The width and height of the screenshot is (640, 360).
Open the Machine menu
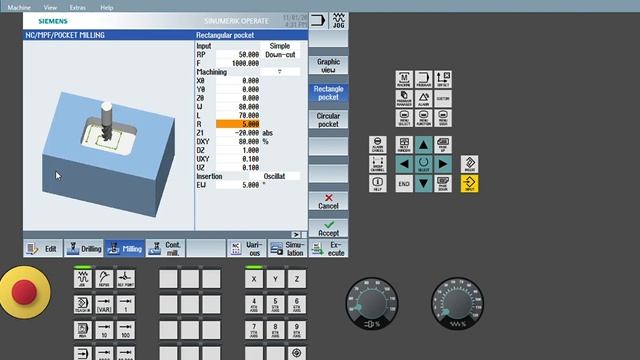(19, 7)
